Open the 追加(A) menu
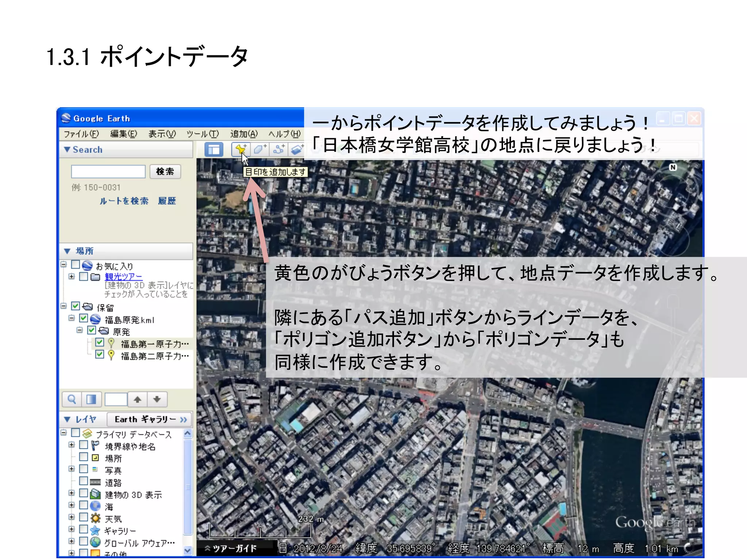Viewport: 747px width, 560px height. (244, 134)
